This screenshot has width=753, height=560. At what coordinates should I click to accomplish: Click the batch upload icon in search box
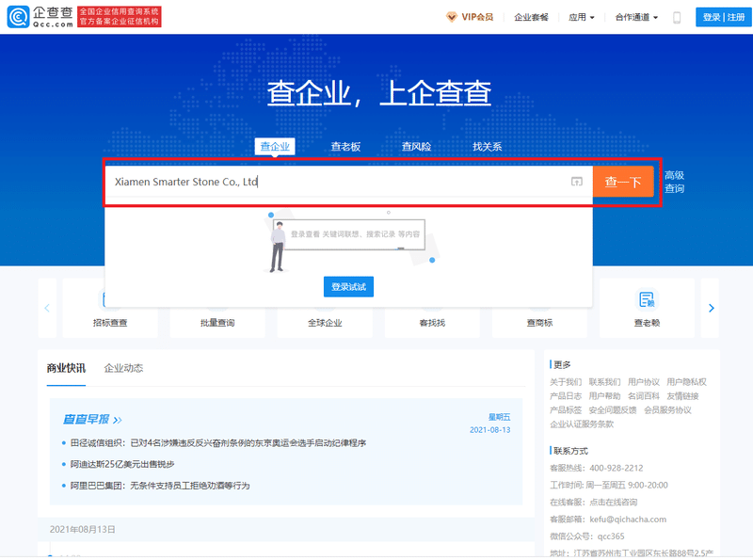pyautogui.click(x=577, y=182)
